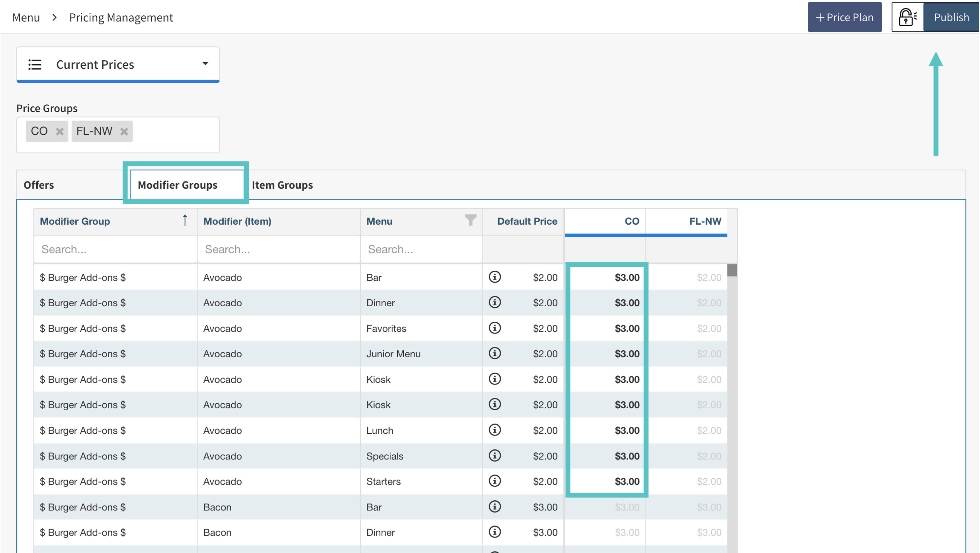Click info icon for Bacon Bar row

click(x=495, y=507)
